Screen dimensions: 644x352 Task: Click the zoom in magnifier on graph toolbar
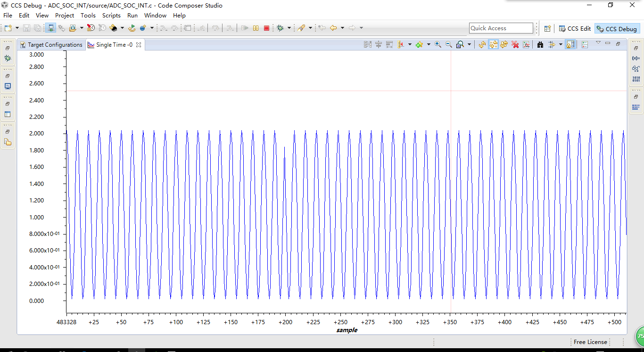coord(438,44)
